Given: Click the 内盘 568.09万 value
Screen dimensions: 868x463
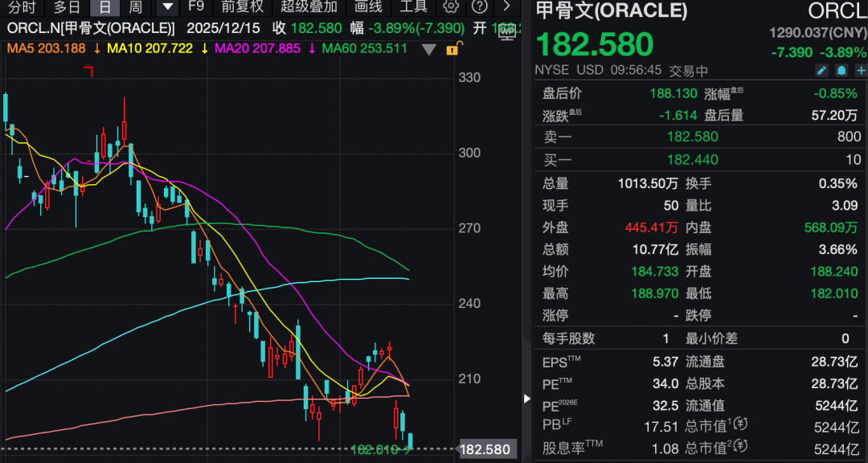Looking at the screenshot, I should tap(832, 227).
